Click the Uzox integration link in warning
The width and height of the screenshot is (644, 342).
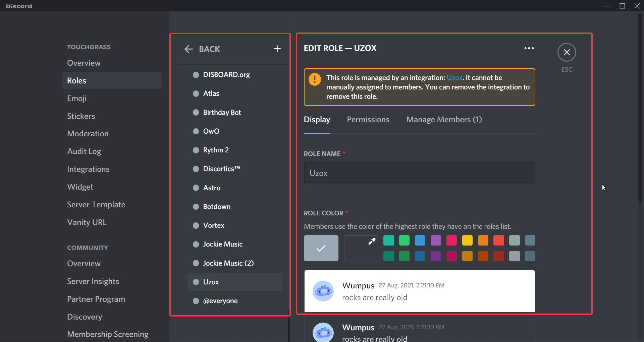454,78
